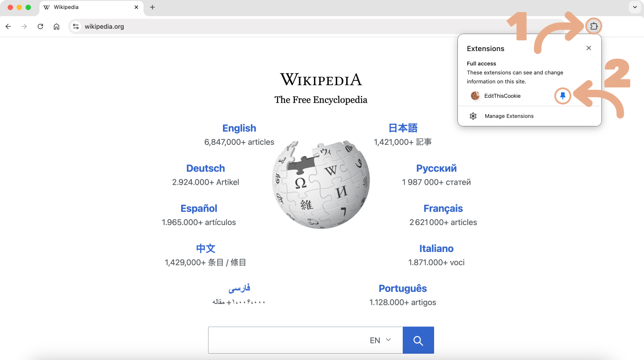
Task: Open a new tab with plus icon
Action: (152, 7)
